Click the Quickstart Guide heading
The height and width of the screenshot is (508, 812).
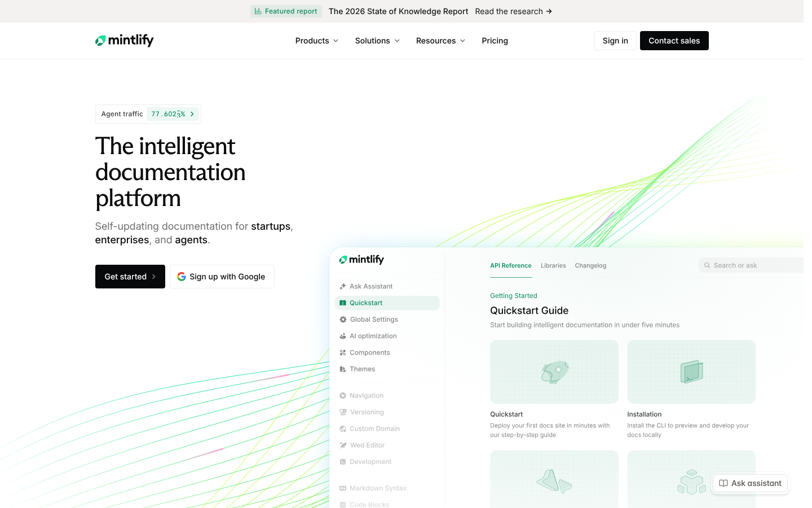point(529,310)
